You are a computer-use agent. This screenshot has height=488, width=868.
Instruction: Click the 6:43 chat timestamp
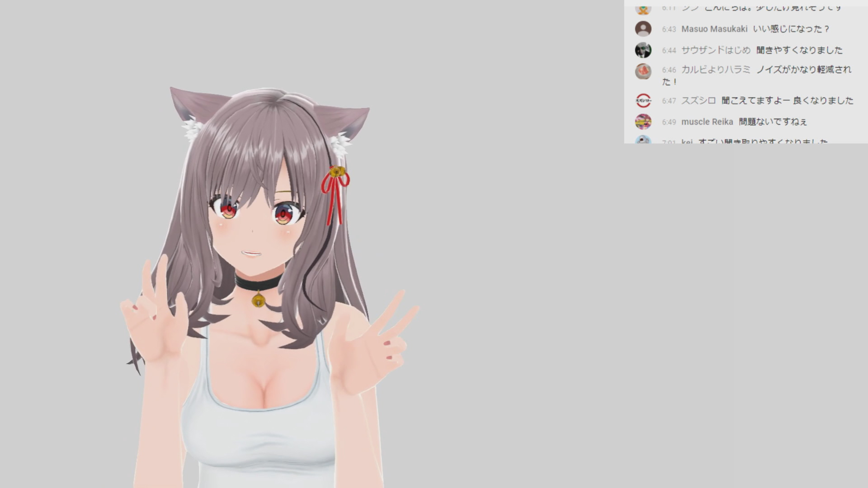coord(669,29)
